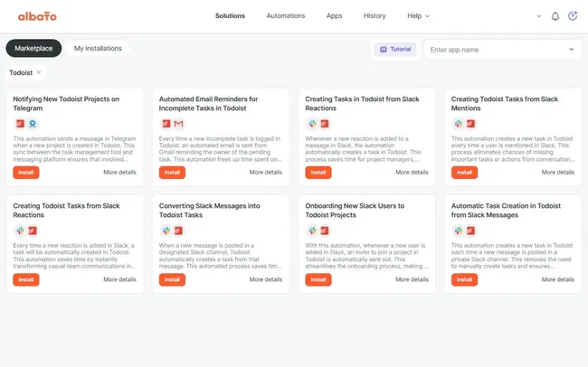Open title 'Creating Todoist Tasks from Slack Mentions'
The image size is (588, 367).
tap(505, 103)
